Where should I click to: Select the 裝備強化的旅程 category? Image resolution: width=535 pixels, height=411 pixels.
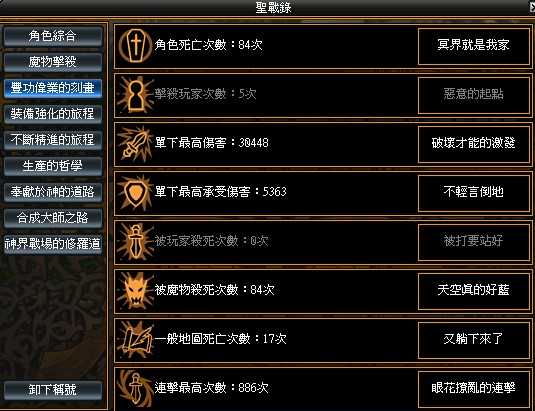53,114
